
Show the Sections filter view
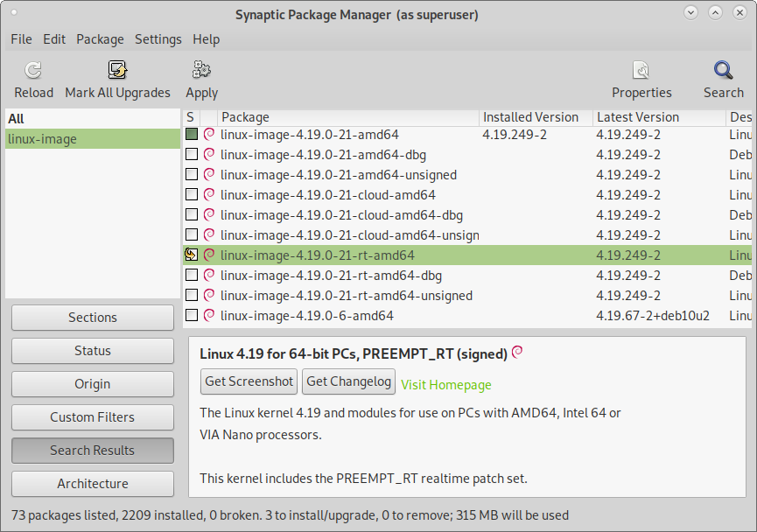pos(92,317)
